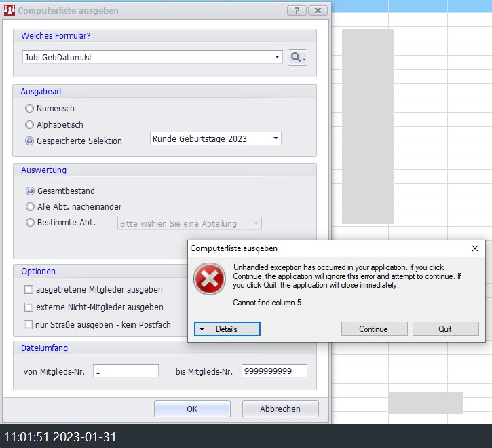Select the Numerisch radio option
Image resolution: width=492 pixels, height=448 pixels.
pos(30,109)
